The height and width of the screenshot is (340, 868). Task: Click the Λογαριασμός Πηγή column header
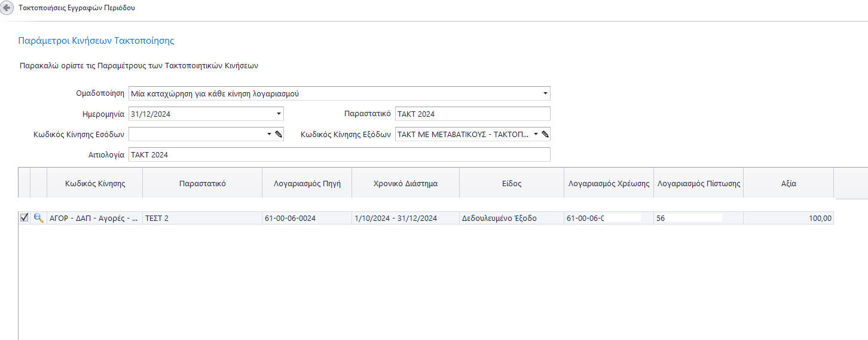pyautogui.click(x=307, y=184)
